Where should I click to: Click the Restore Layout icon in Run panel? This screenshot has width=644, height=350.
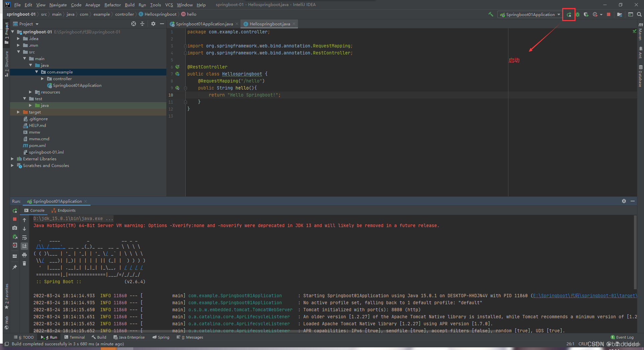(x=15, y=256)
